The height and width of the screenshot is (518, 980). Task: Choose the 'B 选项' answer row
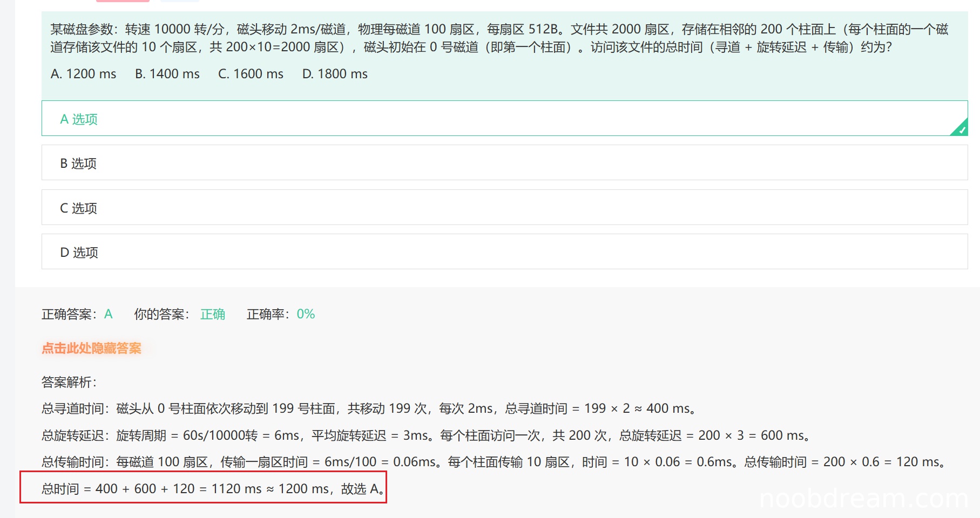click(79, 163)
